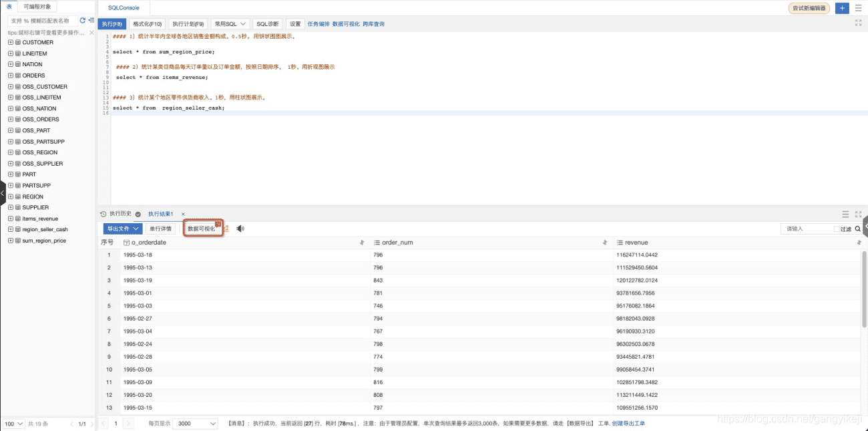Enable the 过滤 filter checkbox
The width and height of the screenshot is (868, 431).
(x=837, y=229)
